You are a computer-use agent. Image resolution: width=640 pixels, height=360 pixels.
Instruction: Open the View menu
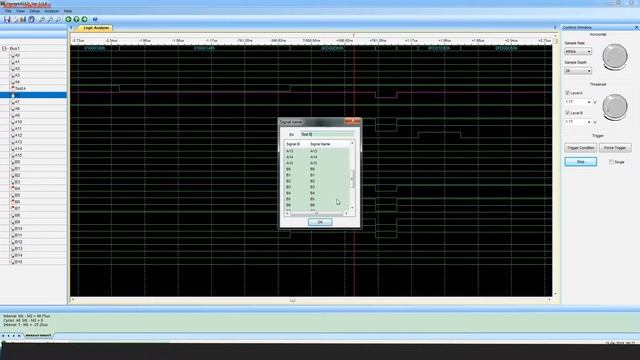click(20, 11)
